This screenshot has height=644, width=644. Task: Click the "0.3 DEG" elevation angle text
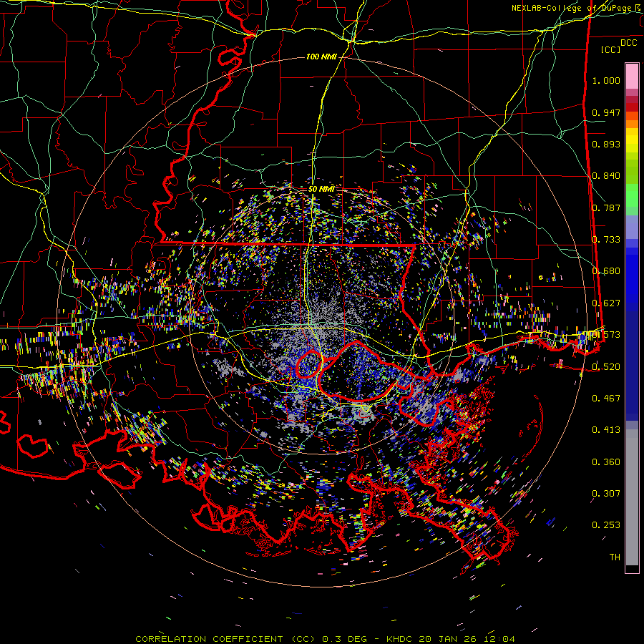(x=343, y=639)
